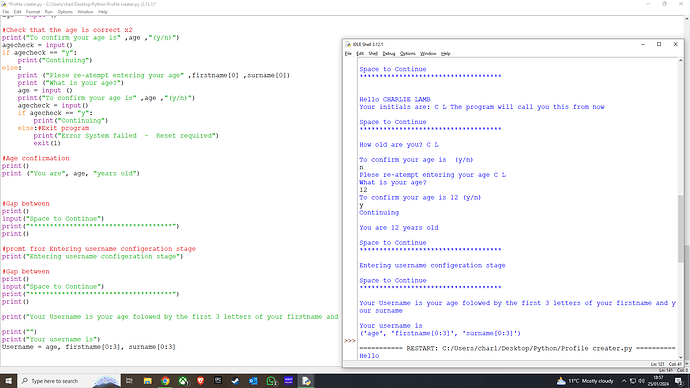Click code 'print ("You are", age, "years old")'

click(70, 173)
